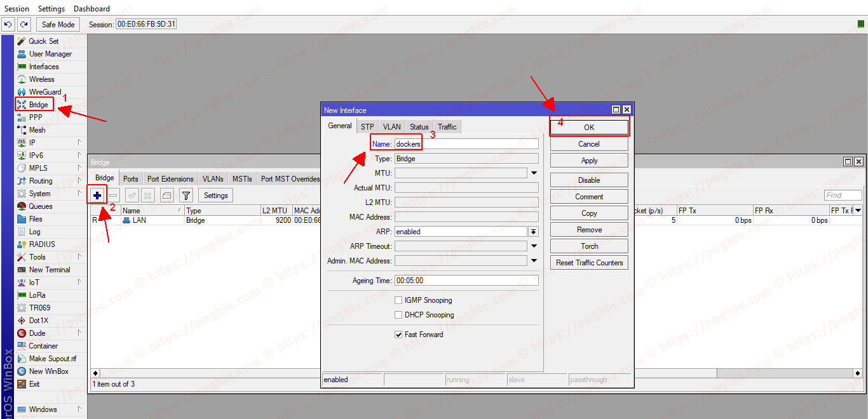Open Bridge Settings button
The height and width of the screenshot is (419, 868).
tap(216, 196)
